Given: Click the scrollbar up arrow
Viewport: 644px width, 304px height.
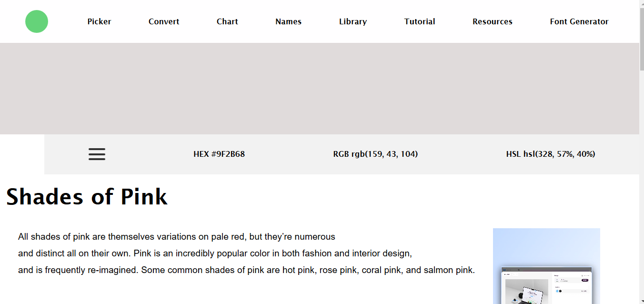Looking at the screenshot, I should click(642, 4).
